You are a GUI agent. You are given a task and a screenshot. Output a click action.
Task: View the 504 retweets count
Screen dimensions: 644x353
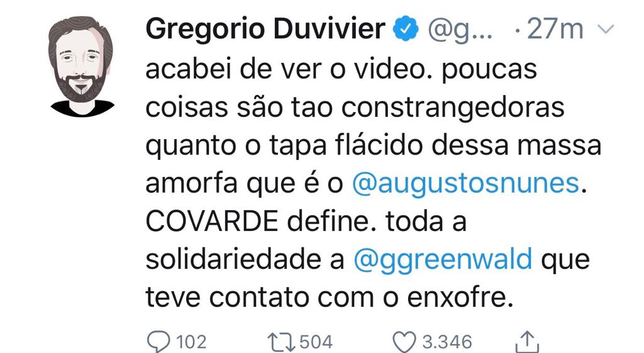click(316, 342)
